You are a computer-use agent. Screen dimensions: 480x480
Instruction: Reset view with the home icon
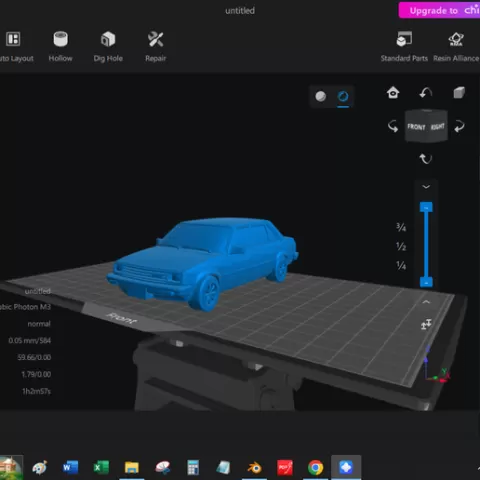click(x=393, y=92)
